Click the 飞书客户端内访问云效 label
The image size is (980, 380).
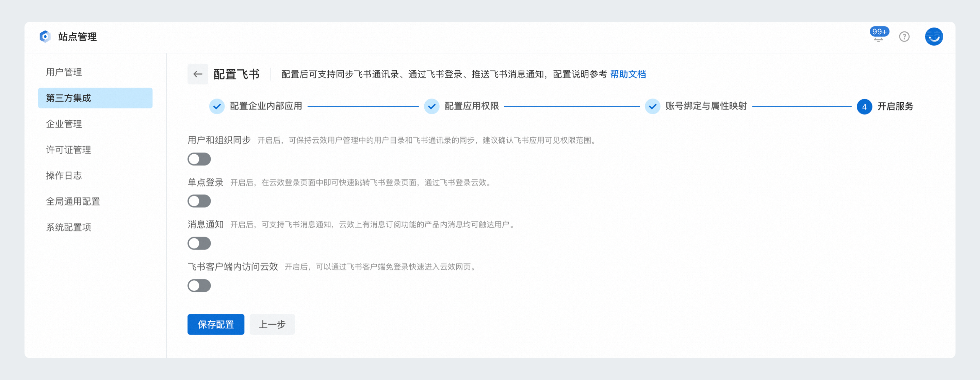coord(233,267)
